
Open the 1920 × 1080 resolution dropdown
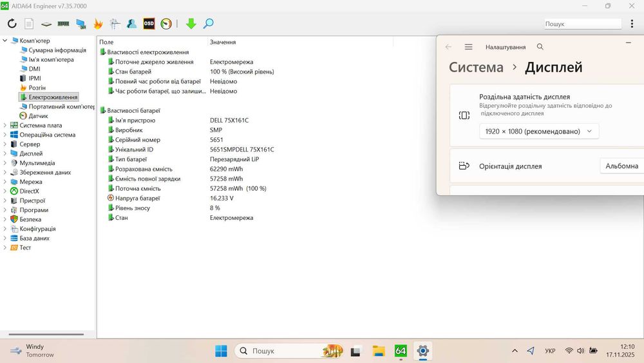point(539,132)
